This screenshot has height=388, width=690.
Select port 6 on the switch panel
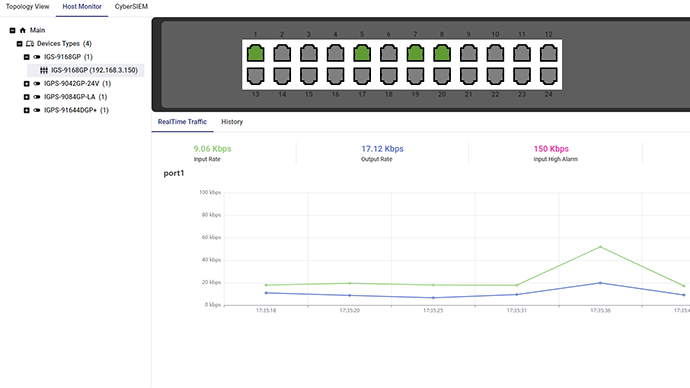(389, 53)
